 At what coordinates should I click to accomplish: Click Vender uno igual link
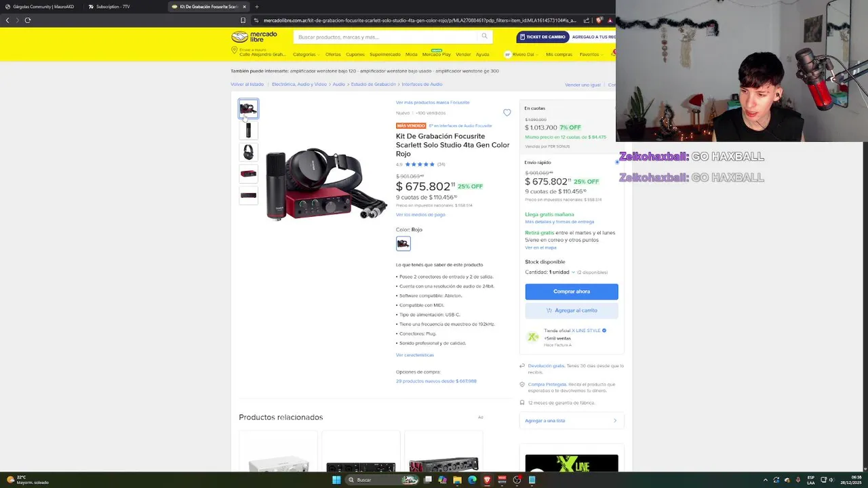point(583,85)
